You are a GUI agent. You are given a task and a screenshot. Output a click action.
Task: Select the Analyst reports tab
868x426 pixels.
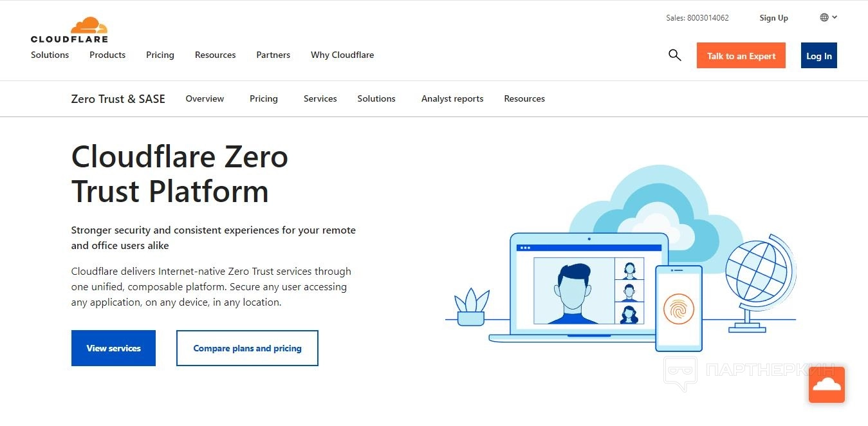(x=452, y=98)
